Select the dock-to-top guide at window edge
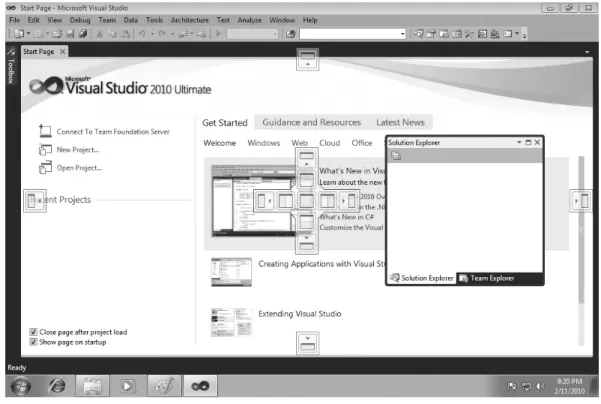This screenshot has width=601, height=404. [x=307, y=59]
